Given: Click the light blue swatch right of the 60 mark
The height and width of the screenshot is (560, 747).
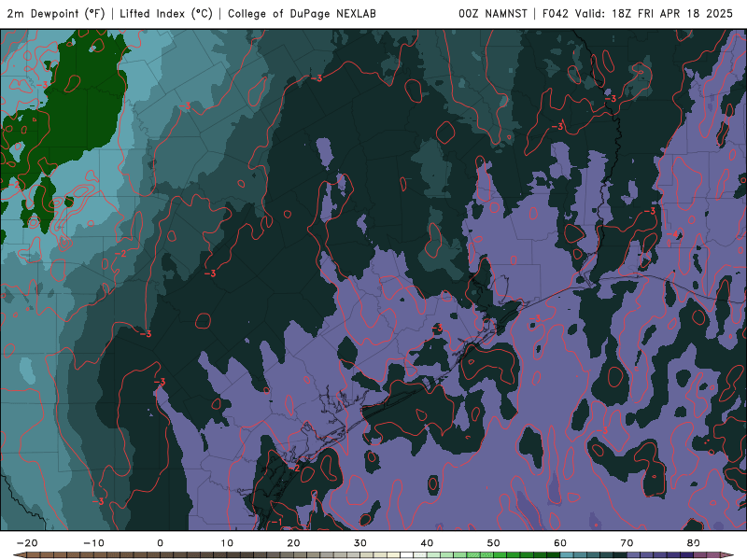Looking at the screenshot, I should coord(567,555).
